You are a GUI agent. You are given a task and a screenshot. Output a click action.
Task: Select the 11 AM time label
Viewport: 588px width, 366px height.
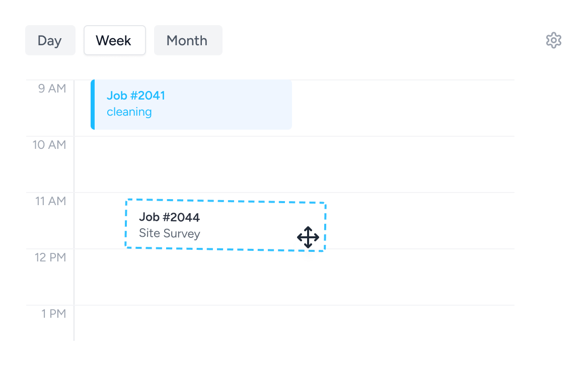pos(50,201)
